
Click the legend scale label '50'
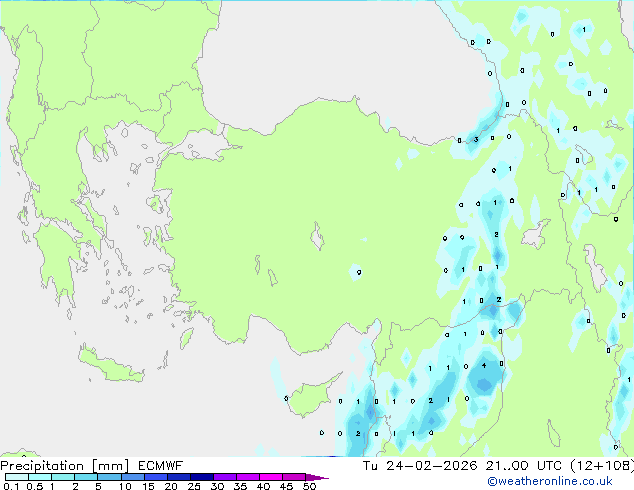coord(309,486)
